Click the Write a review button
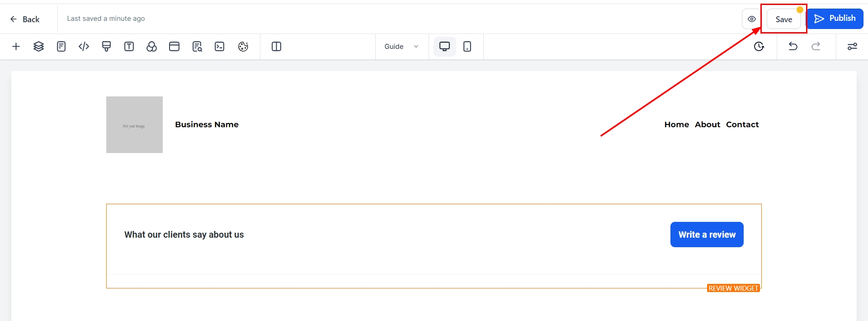868x321 pixels. [x=707, y=235]
